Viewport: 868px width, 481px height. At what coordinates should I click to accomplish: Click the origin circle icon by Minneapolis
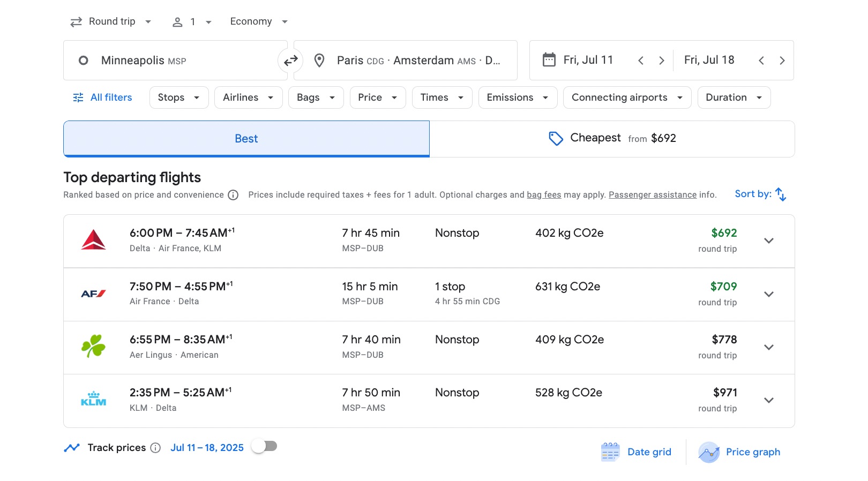coord(84,61)
